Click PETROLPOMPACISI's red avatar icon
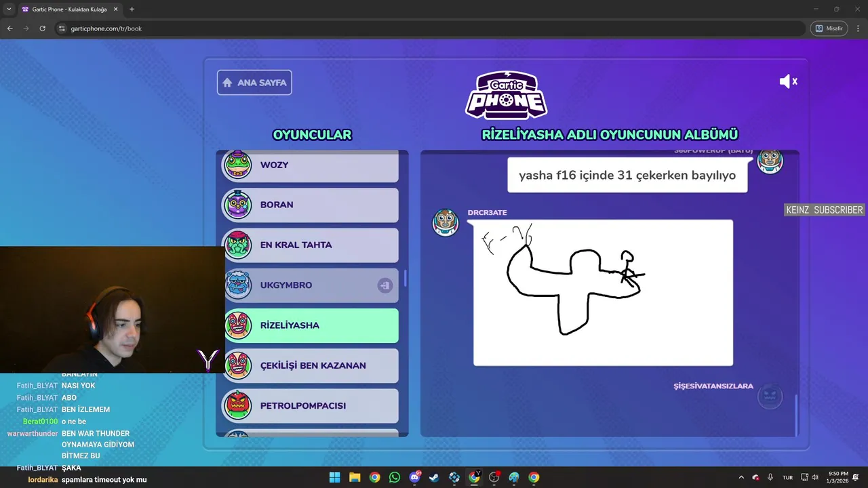The image size is (868, 488). [238, 405]
